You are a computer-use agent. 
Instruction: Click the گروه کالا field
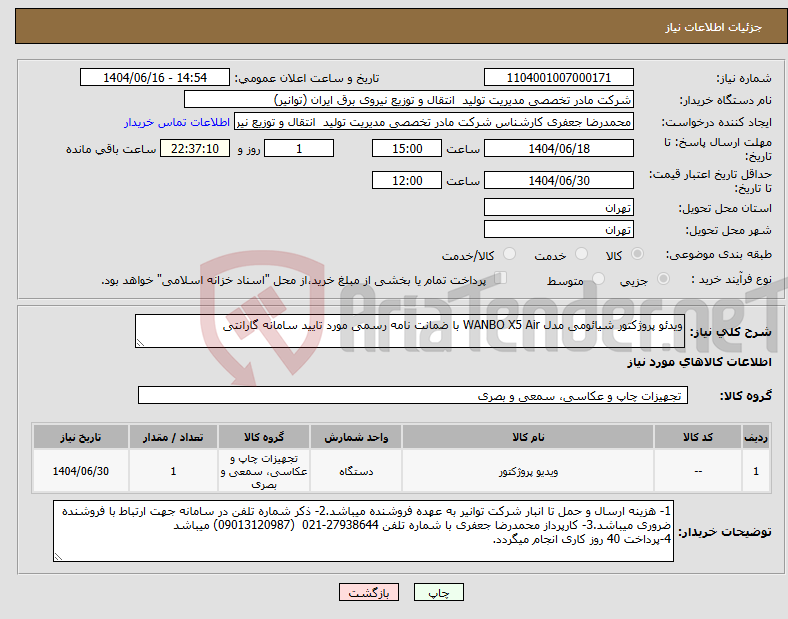[x=413, y=395]
